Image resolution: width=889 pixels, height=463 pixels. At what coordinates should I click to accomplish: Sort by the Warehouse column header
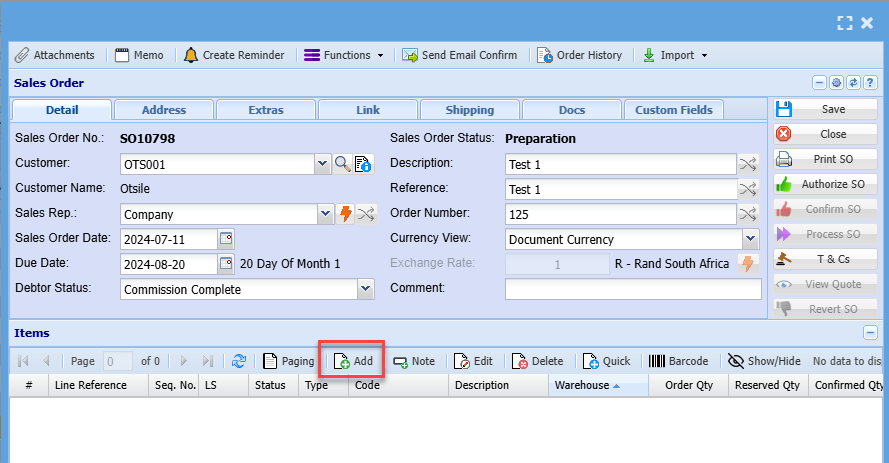(587, 385)
